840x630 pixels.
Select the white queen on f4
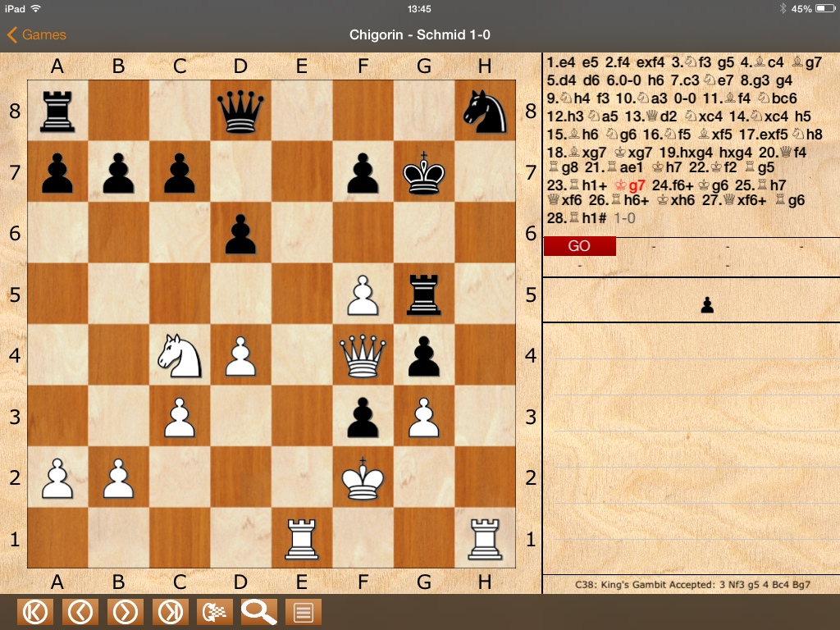click(363, 355)
